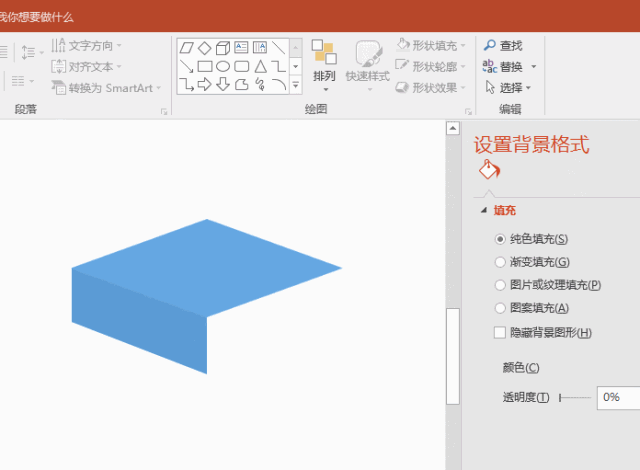
Task: Click the Format Background pane title
Action: click(531, 144)
